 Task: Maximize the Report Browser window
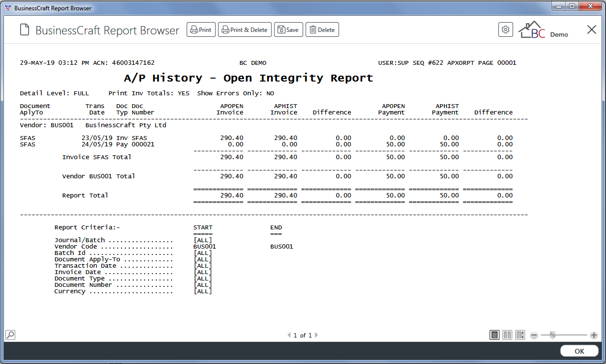tap(572, 6)
